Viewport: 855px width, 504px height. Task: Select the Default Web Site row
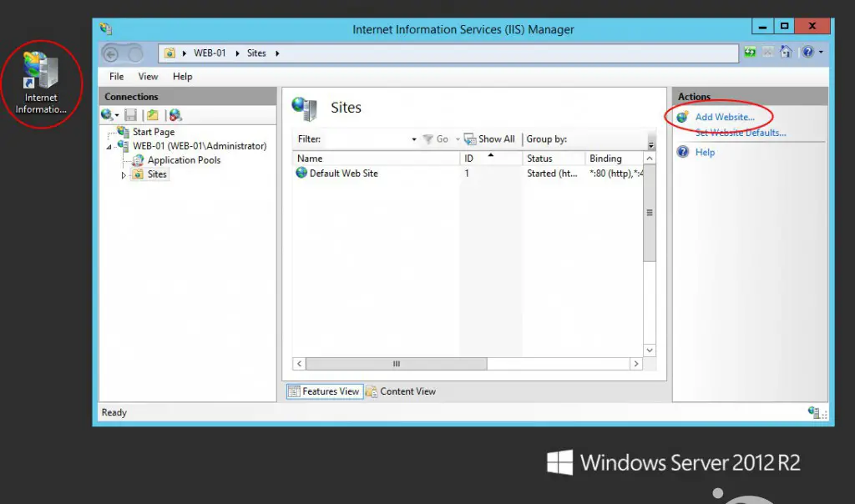pyautogui.click(x=469, y=174)
